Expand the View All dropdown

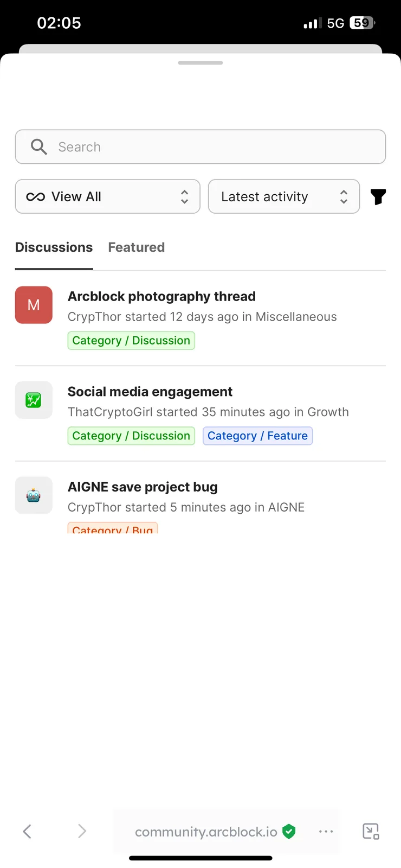coord(108,196)
